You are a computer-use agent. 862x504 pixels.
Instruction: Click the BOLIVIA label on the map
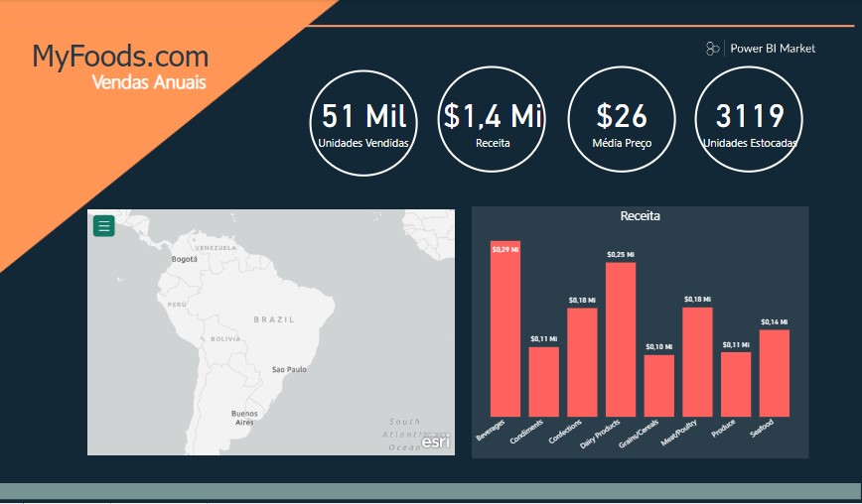(x=226, y=339)
